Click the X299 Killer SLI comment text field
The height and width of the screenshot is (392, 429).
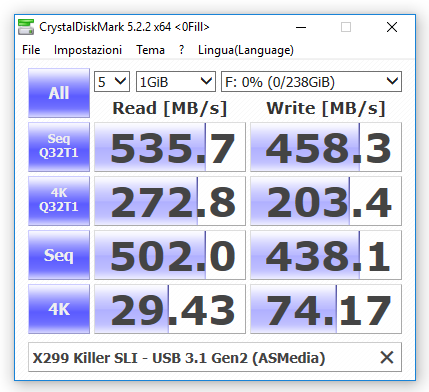(x=215, y=357)
